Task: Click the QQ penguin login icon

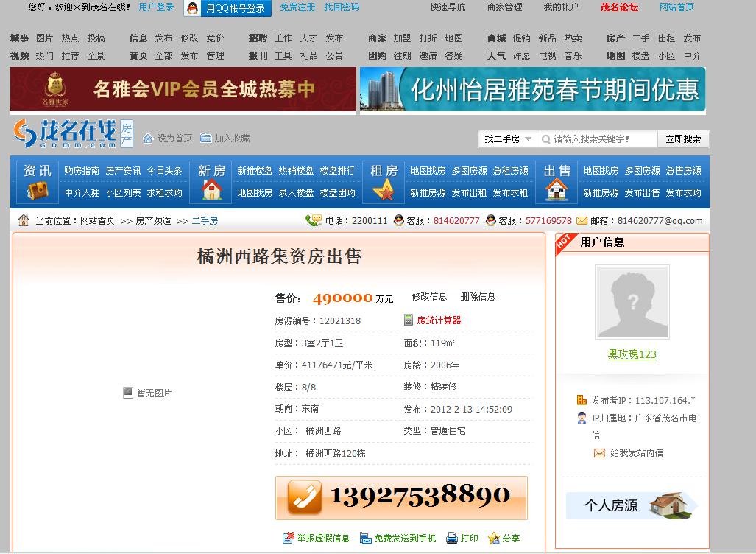Action: (x=192, y=8)
